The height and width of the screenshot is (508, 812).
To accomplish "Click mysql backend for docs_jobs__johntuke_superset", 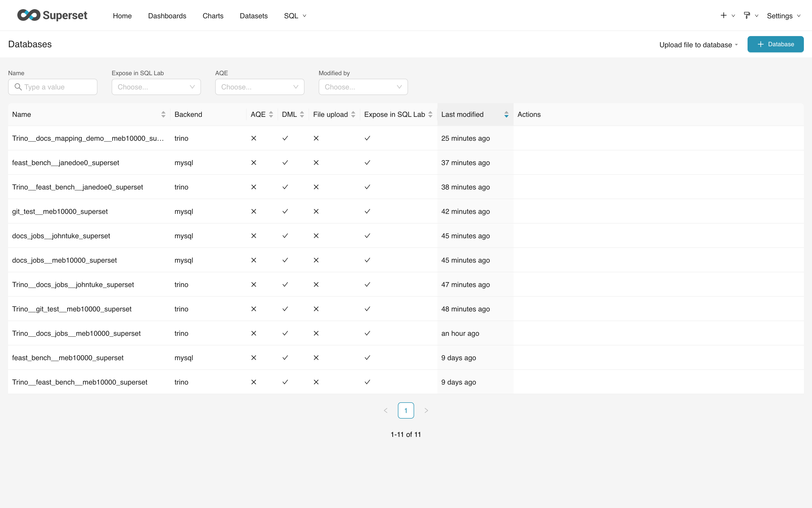I will pos(183,236).
